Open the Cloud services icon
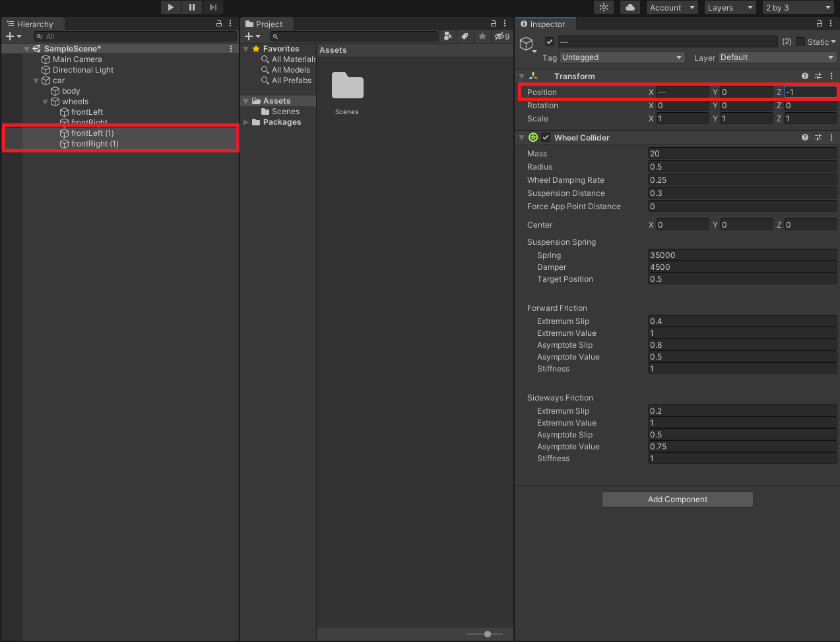The width and height of the screenshot is (840, 642). click(x=630, y=7)
